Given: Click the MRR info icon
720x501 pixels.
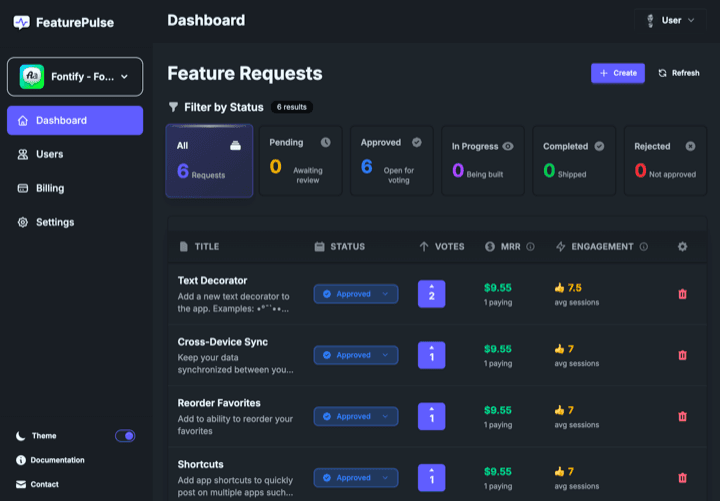Looking at the screenshot, I should tap(530, 247).
